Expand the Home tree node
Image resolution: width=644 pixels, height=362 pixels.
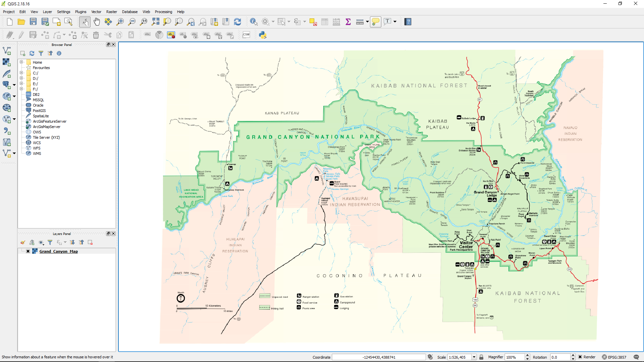(21, 62)
